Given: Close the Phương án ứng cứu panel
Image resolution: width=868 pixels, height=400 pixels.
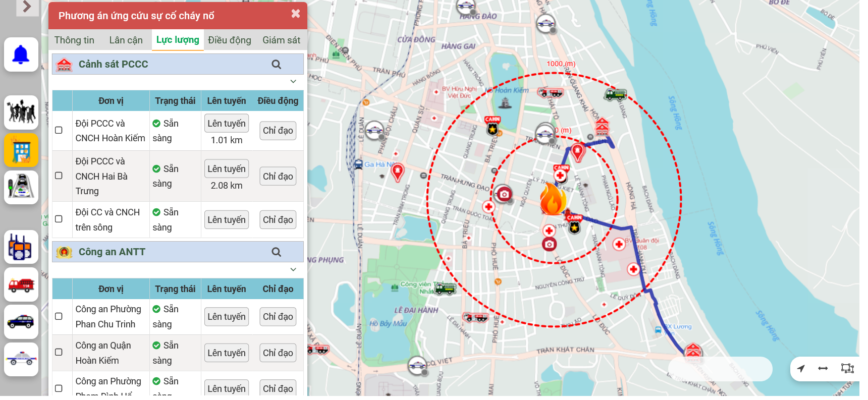Looking at the screenshot, I should [x=296, y=14].
